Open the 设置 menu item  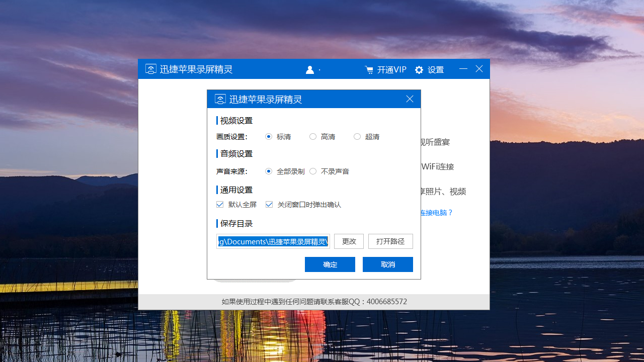[436, 69]
